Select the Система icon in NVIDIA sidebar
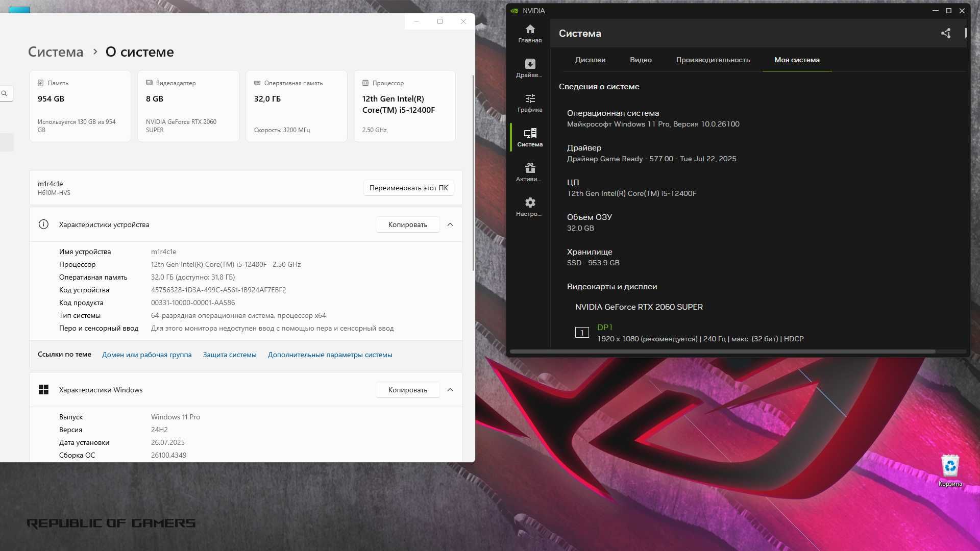Viewport: 980px width, 551px height. (x=530, y=138)
